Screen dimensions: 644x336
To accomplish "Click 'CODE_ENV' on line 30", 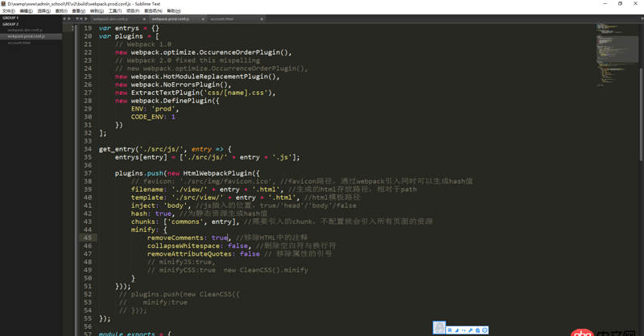I will click(147, 117).
